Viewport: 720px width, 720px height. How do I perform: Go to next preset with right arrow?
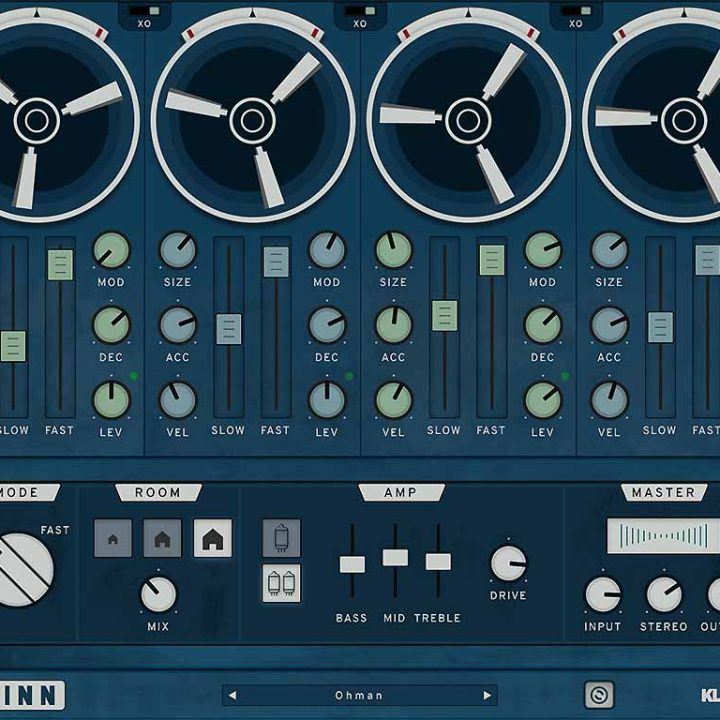click(x=487, y=695)
